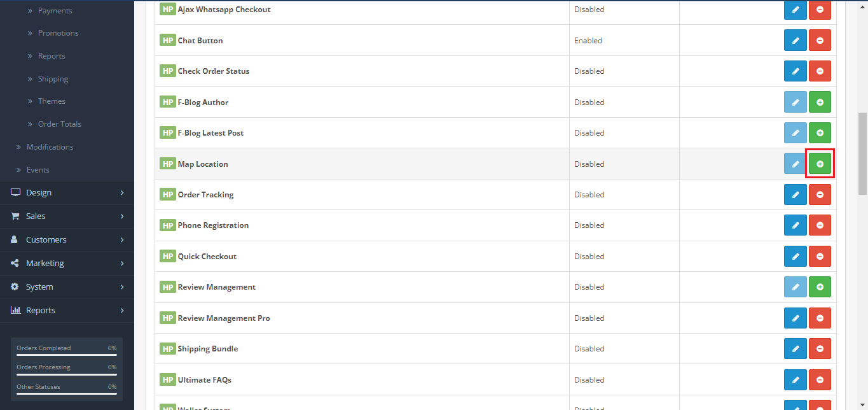Edit the Order Tracking extension
The image size is (868, 410).
[795, 195]
